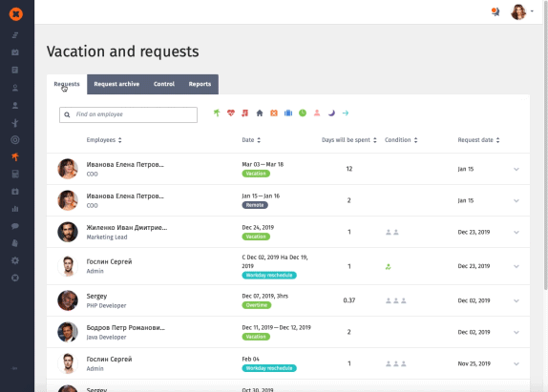Open the sidebar chat bubble icon

[x=15, y=226]
